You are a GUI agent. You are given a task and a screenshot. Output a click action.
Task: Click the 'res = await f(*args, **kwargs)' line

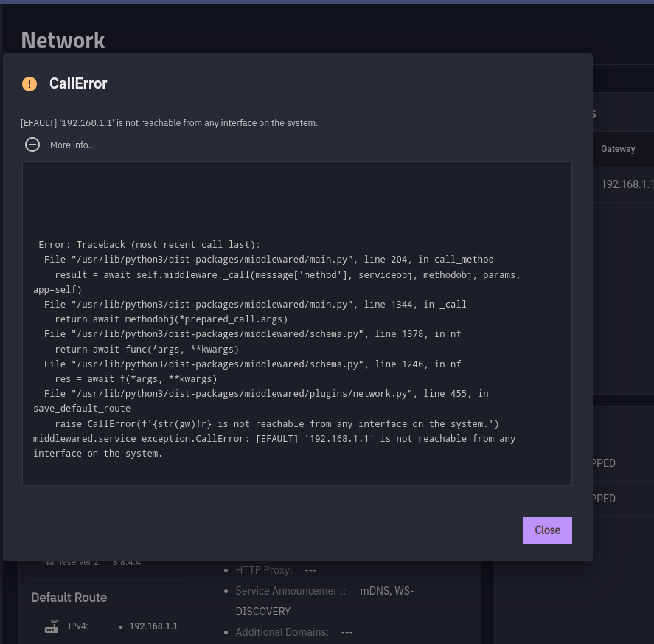pyautogui.click(x=136, y=379)
